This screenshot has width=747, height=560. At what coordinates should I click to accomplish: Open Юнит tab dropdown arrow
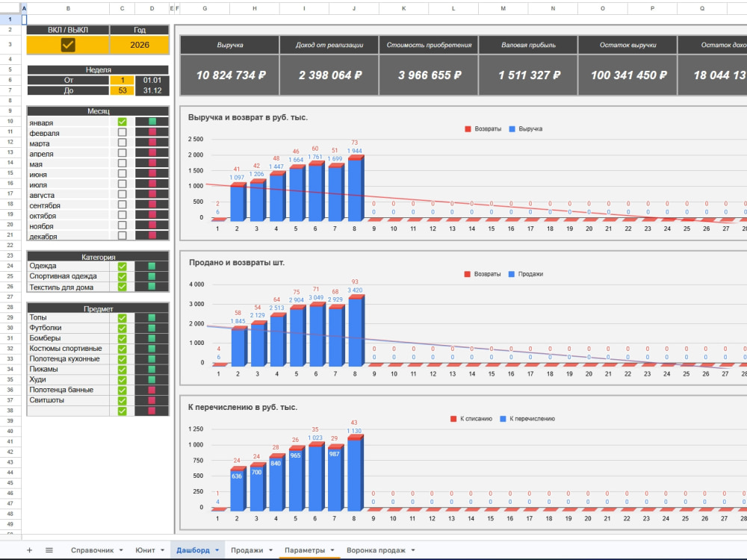pos(162,550)
